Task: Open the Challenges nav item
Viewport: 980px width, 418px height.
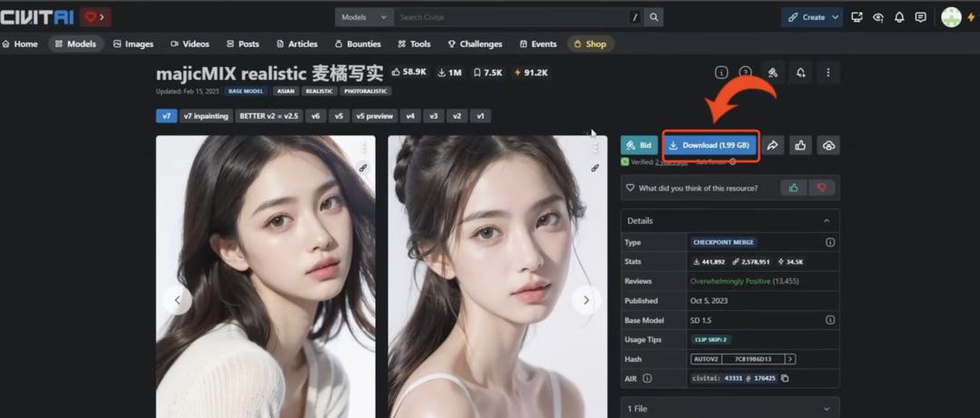Action: point(475,44)
